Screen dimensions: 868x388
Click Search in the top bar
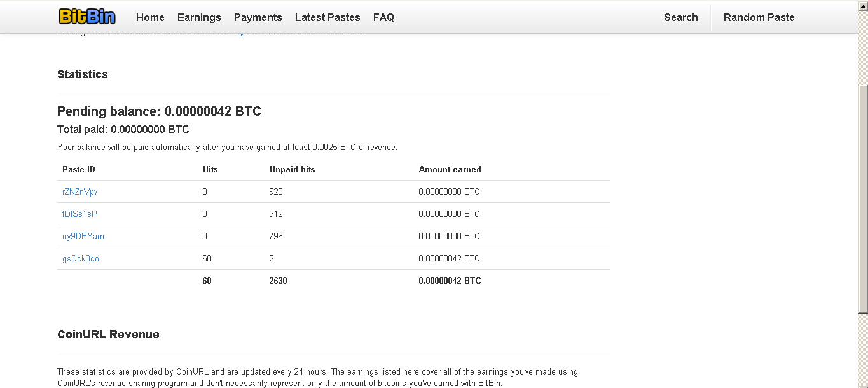click(x=680, y=18)
